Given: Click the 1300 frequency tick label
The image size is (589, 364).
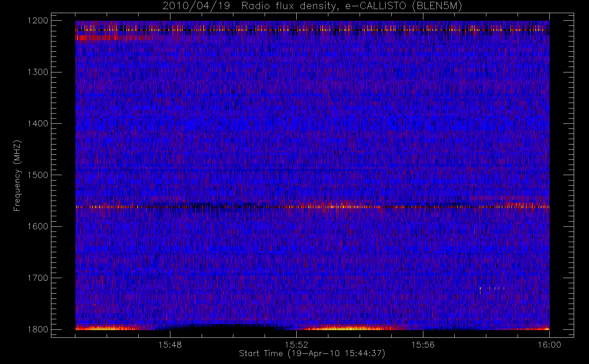Looking at the screenshot, I should click(x=38, y=72).
